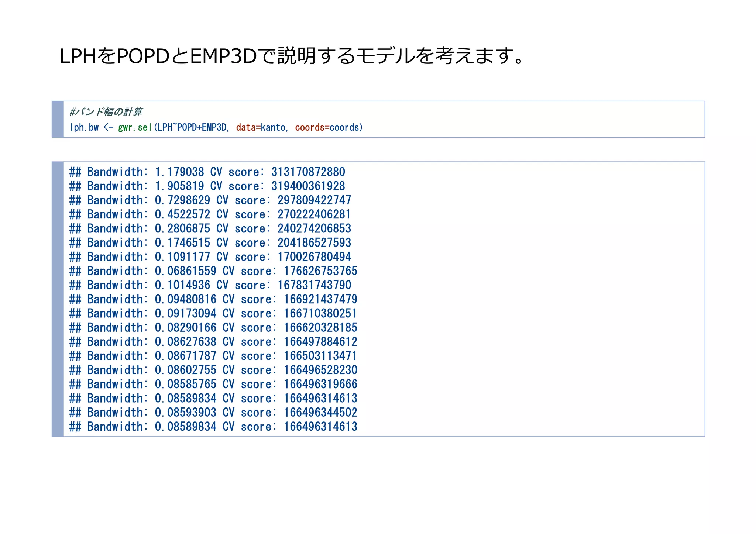Select output line with Bandwidth 0.08602755
Viewport: 756px width, 534px height.
click(x=213, y=370)
